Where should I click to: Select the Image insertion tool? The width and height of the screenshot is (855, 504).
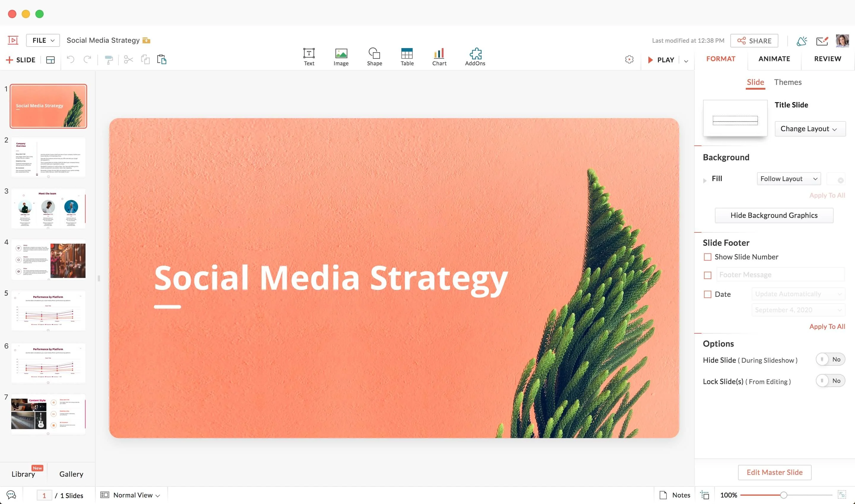[x=341, y=57]
